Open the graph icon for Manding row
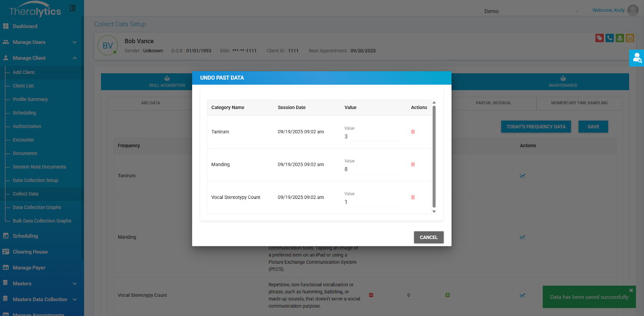 522,237
